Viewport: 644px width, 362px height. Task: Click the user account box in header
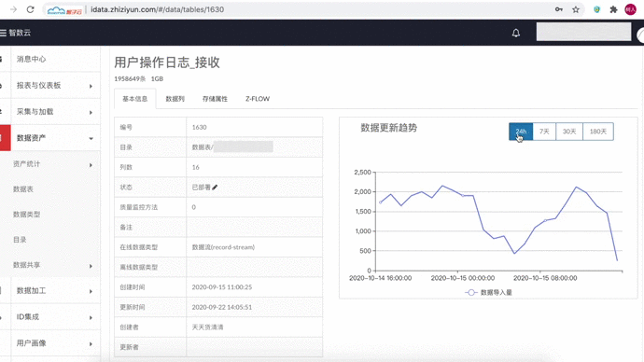click(x=583, y=32)
